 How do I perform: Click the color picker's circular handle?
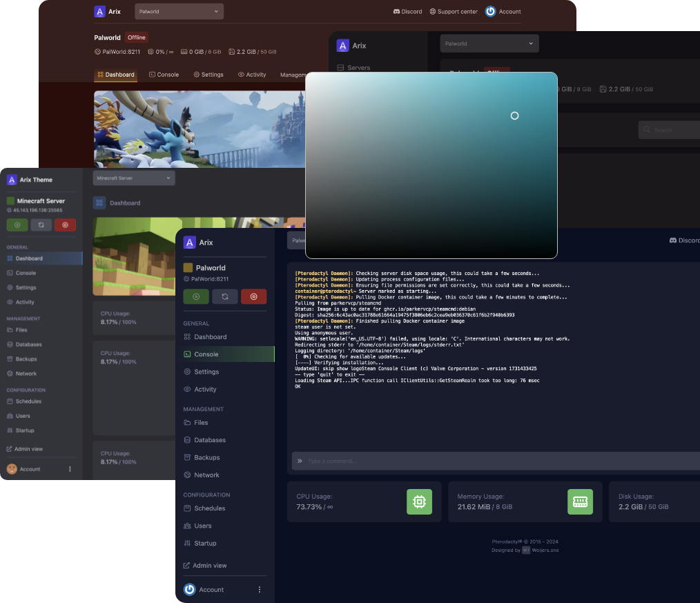click(514, 115)
